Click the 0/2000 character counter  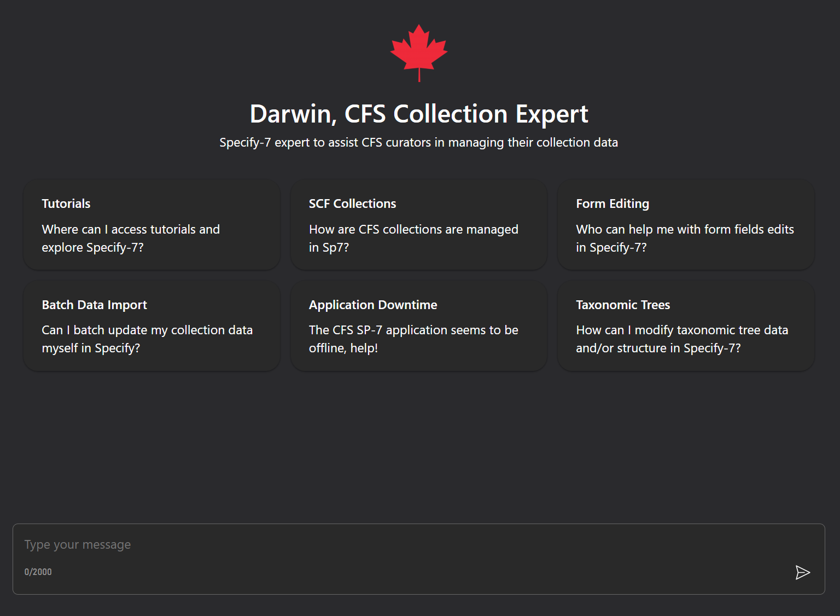tap(38, 572)
